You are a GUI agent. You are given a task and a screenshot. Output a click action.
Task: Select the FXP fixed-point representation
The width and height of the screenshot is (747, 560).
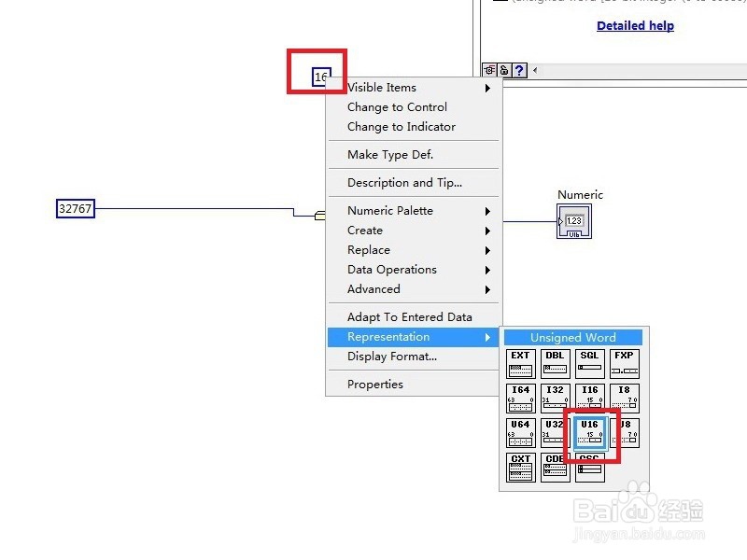pos(624,364)
